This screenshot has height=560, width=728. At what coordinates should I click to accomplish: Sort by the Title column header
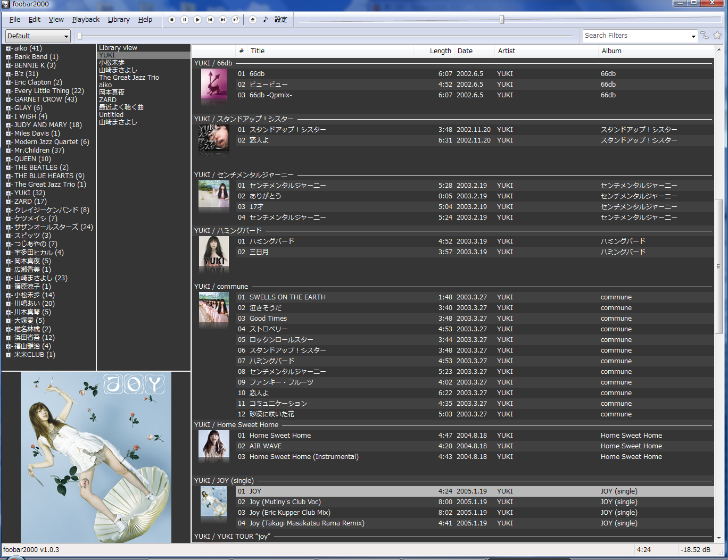330,51
